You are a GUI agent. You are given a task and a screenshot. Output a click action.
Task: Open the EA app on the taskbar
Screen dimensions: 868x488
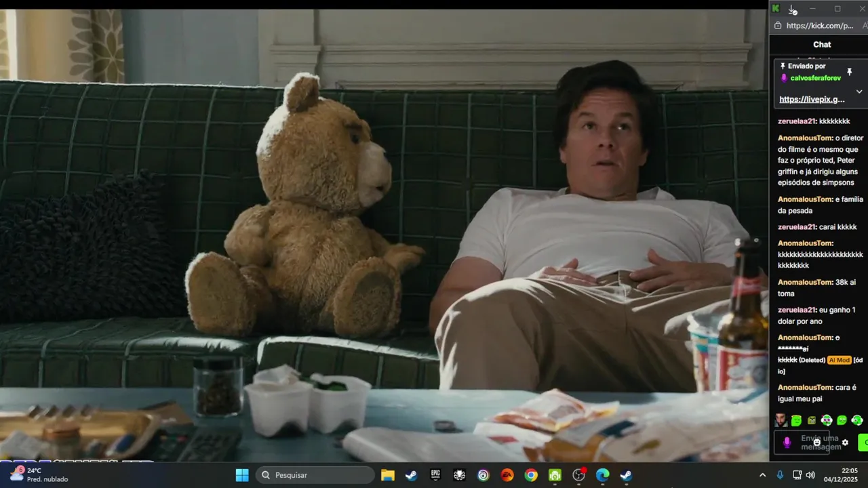click(x=507, y=475)
